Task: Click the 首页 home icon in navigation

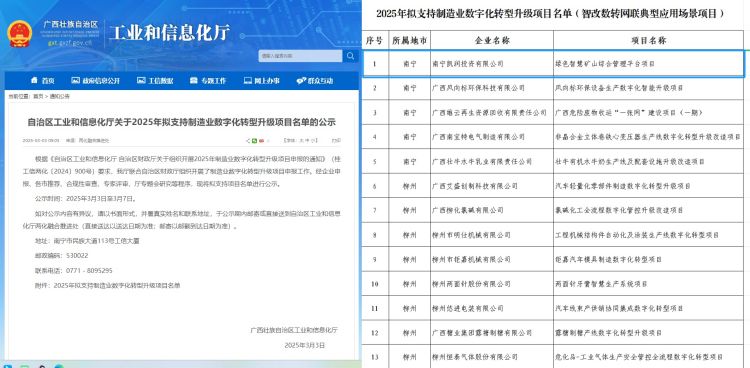Action: point(34,80)
